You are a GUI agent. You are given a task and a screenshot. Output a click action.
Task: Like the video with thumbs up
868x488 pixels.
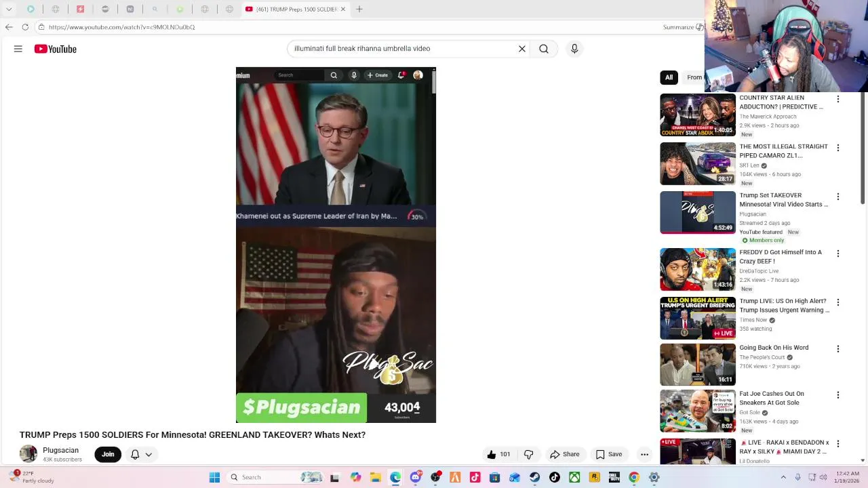[x=498, y=454]
